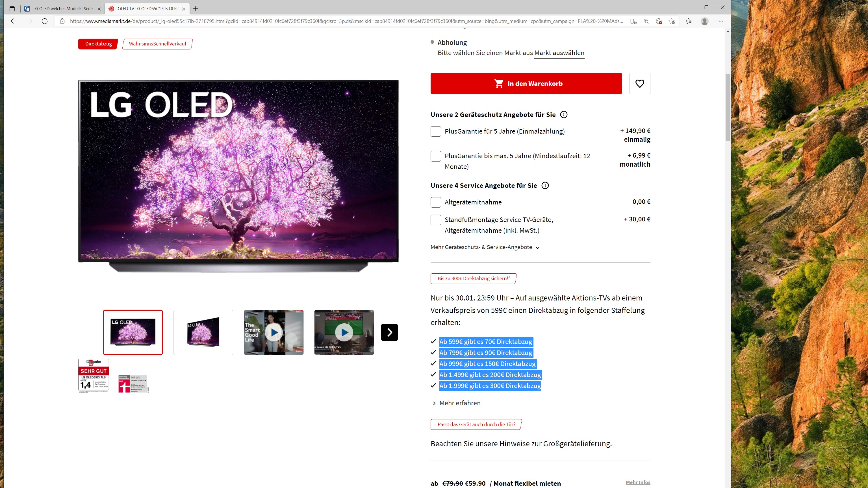
Task: Click the page vertical scrollbar
Action: click(728, 108)
